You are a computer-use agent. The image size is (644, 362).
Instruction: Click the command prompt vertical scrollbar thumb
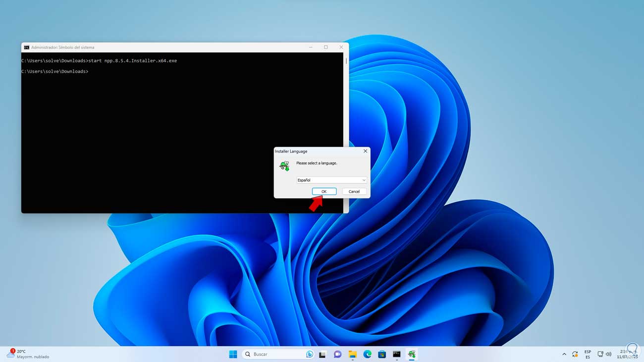click(346, 61)
